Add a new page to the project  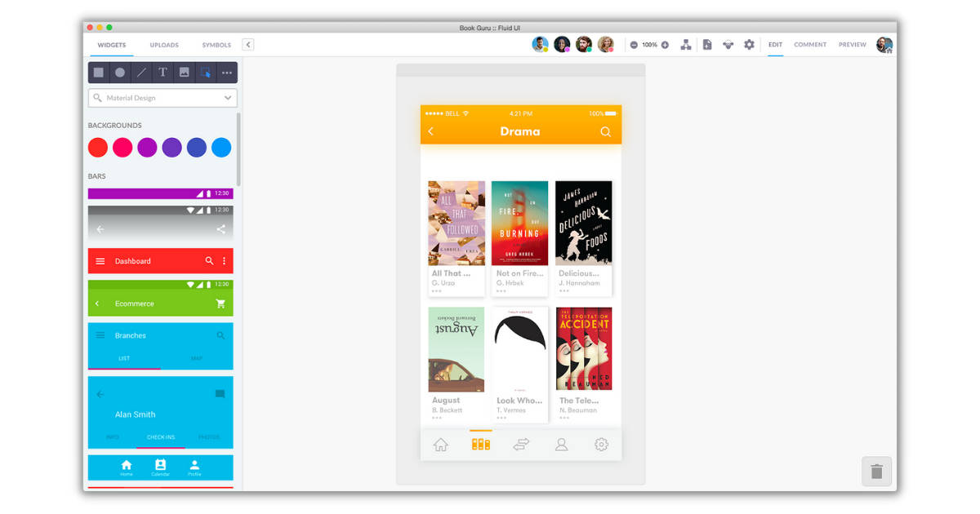tap(707, 44)
